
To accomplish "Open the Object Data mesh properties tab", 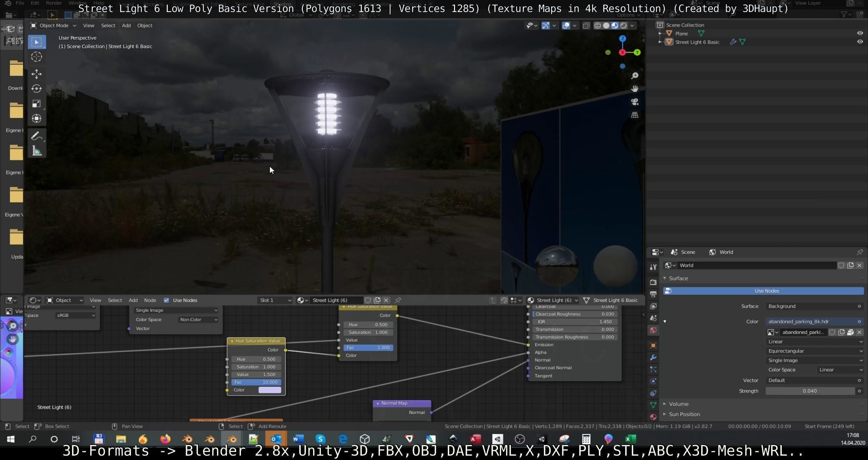I will (653, 405).
